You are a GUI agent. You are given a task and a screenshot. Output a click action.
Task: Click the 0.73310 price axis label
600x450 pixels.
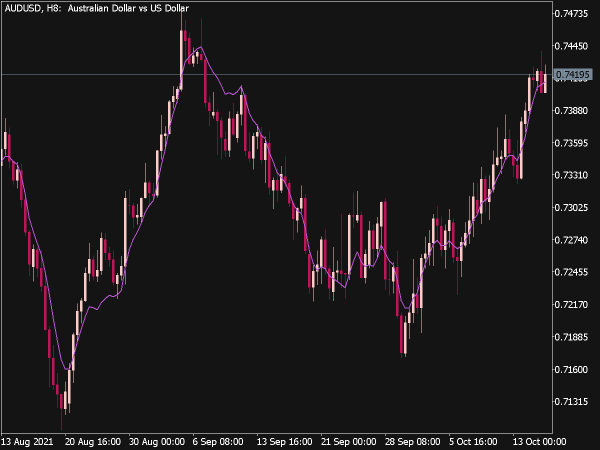571,175
